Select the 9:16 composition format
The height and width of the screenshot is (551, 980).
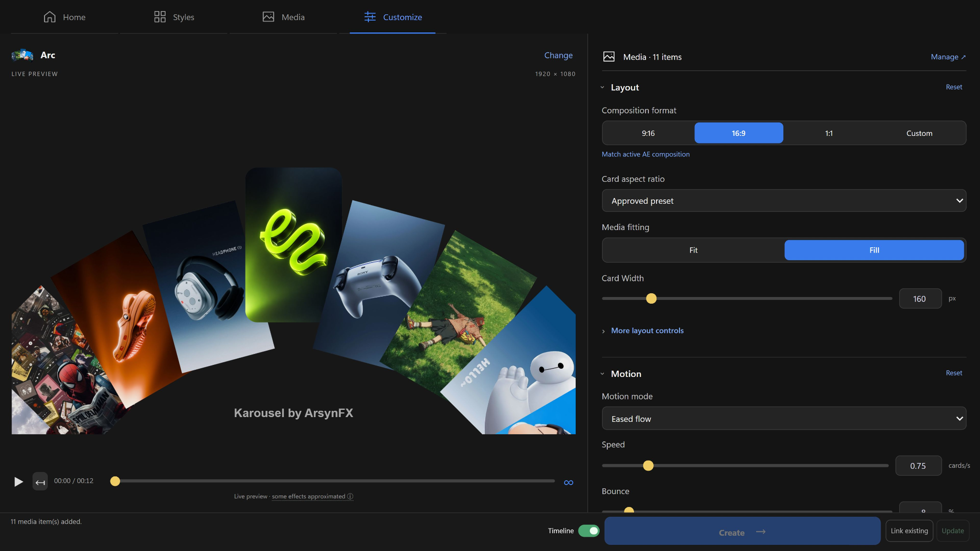[648, 133]
